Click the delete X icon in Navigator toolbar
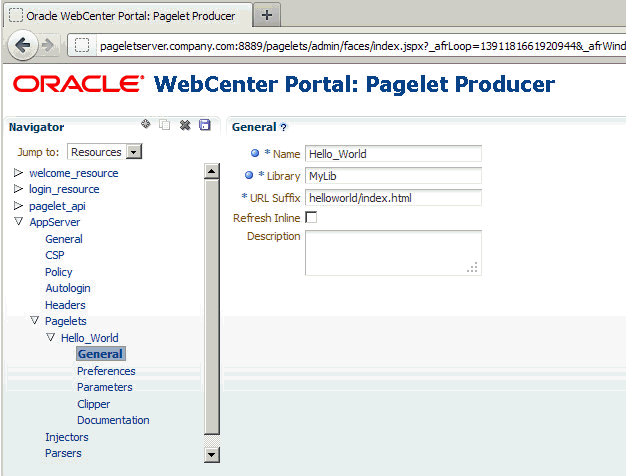626x476 pixels. (x=185, y=125)
